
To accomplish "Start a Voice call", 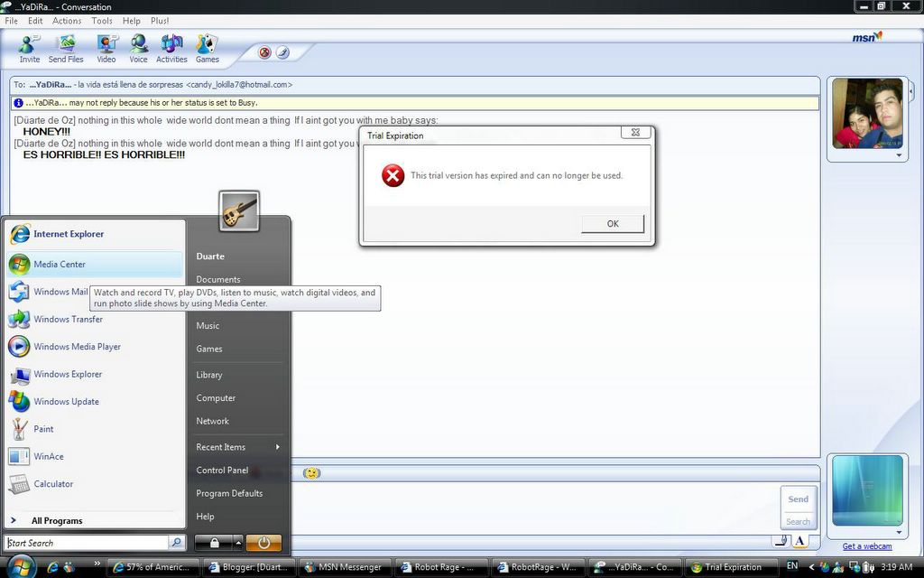I will 138,49.
